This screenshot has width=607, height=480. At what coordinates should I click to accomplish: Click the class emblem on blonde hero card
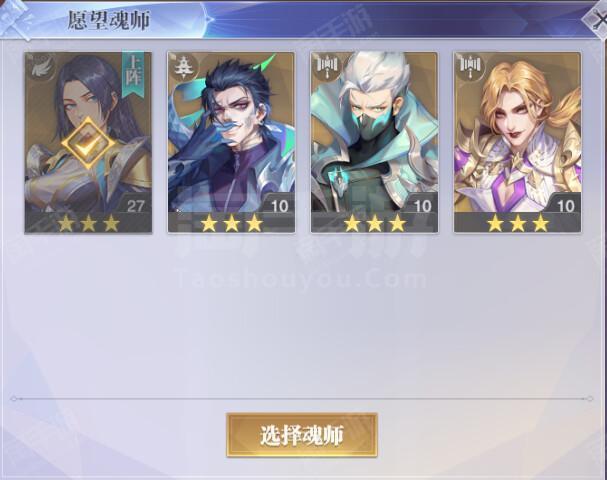coord(471,66)
